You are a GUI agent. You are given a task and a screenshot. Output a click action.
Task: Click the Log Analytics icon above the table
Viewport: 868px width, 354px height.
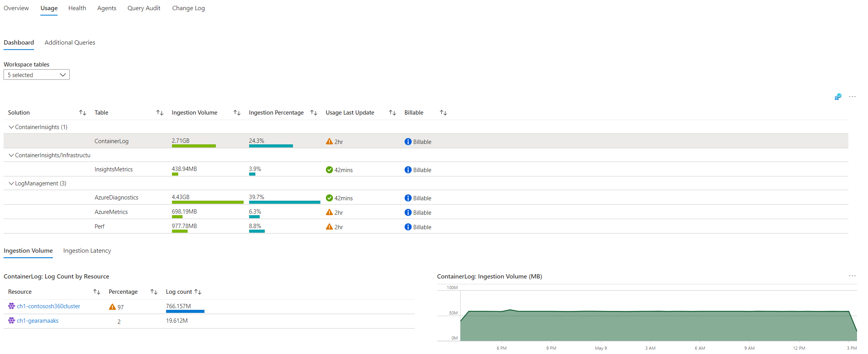837,97
